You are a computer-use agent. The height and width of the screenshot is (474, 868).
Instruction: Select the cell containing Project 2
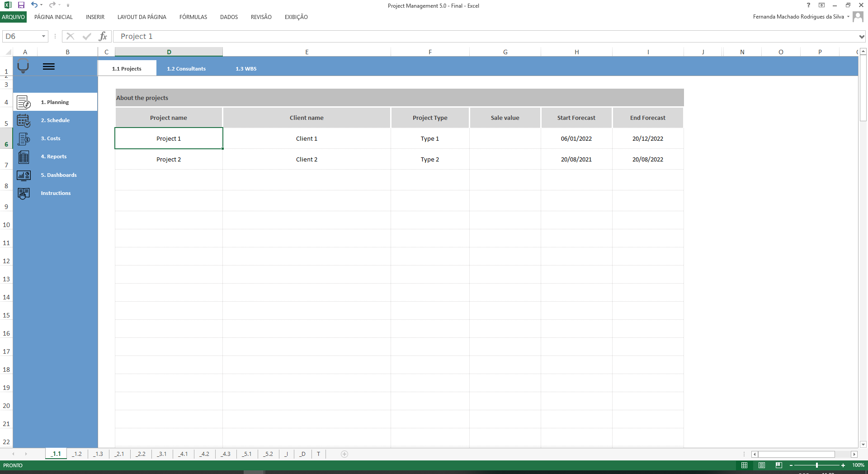tap(169, 159)
